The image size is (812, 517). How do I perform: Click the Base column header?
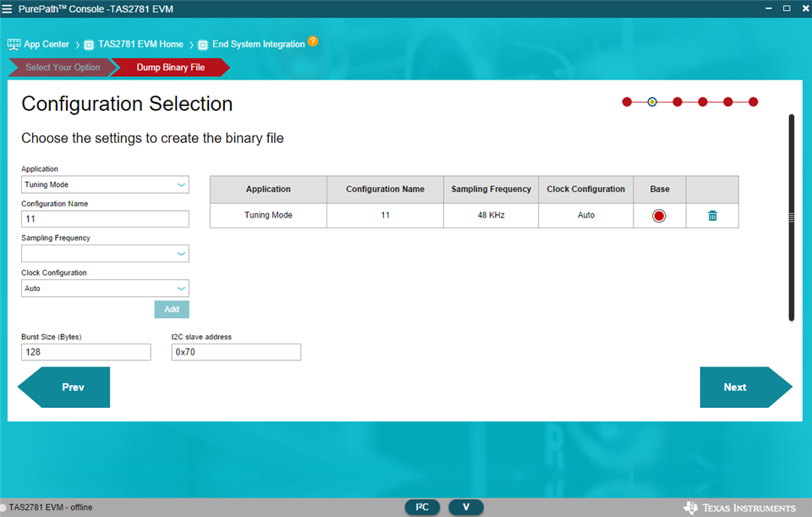tap(660, 189)
